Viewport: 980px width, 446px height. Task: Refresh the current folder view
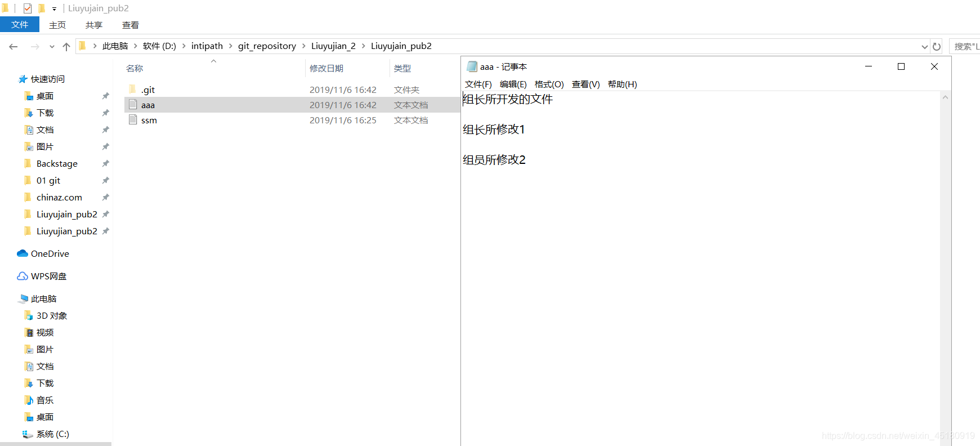point(937,47)
